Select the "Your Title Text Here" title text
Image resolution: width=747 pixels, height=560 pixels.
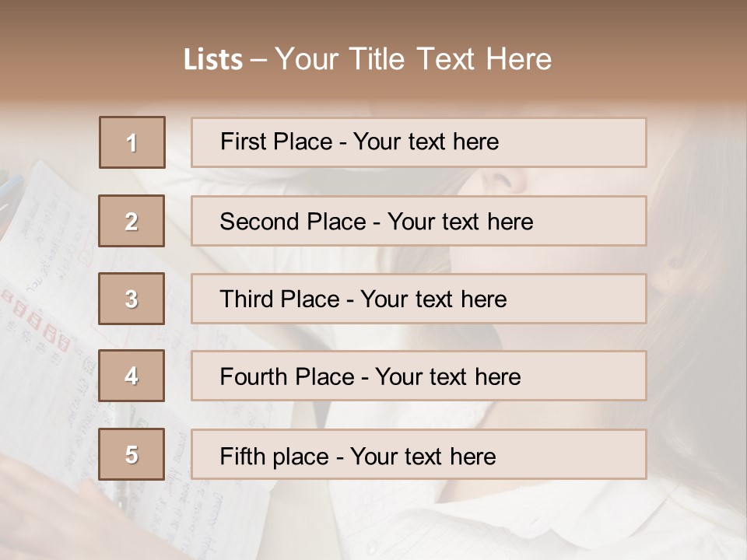click(413, 59)
